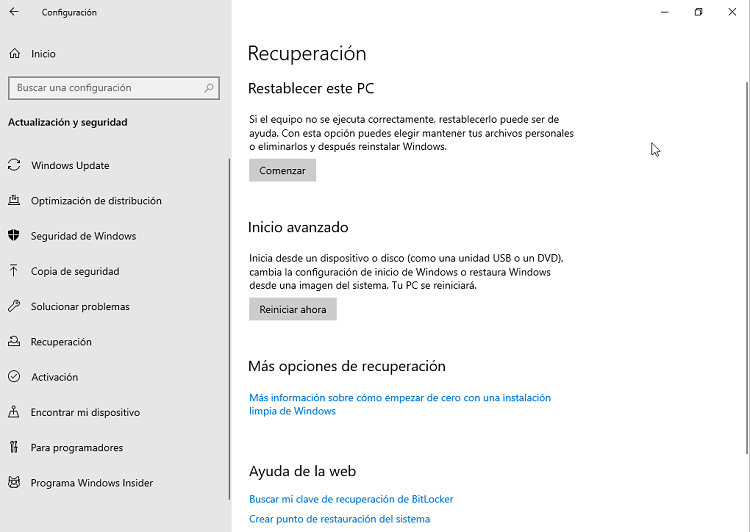750x532 pixels.
Task: Click Crear punto de restauración del sistema
Action: [339, 519]
